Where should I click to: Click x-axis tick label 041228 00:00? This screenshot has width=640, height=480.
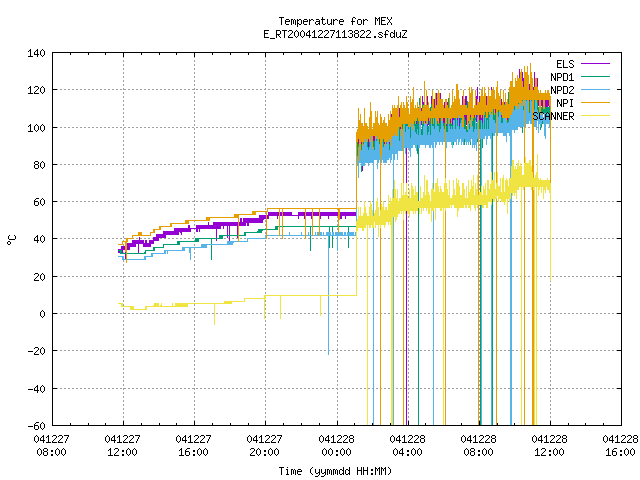[x=336, y=445]
